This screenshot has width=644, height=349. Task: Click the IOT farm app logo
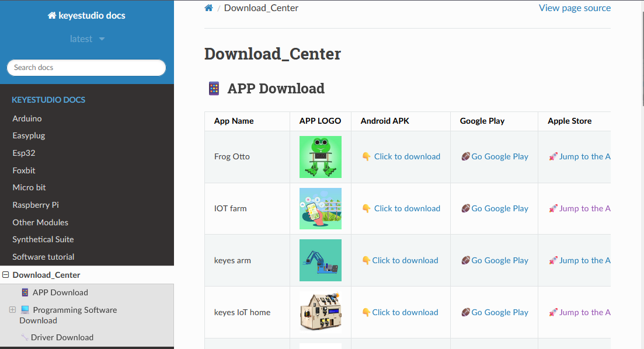tap(321, 208)
